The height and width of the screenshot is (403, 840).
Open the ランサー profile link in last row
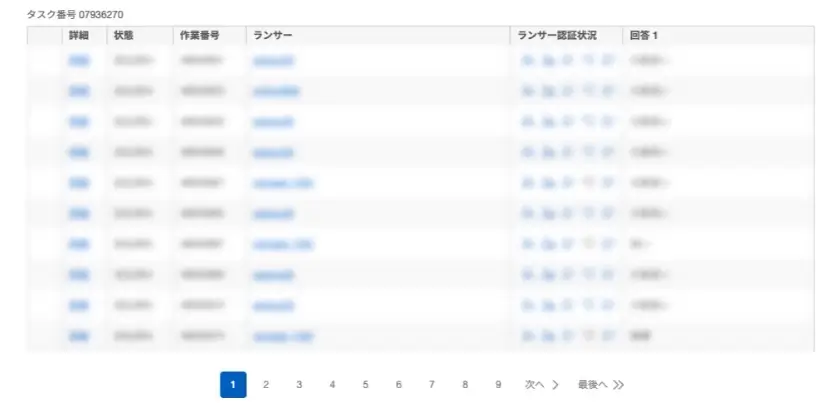(283, 336)
